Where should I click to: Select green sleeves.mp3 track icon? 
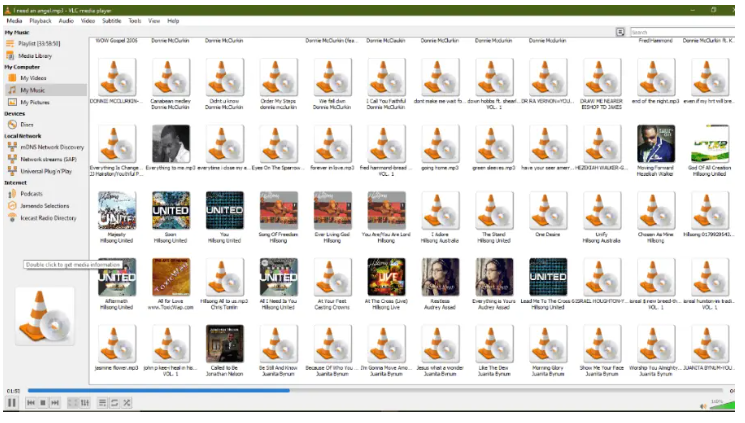[x=494, y=144]
